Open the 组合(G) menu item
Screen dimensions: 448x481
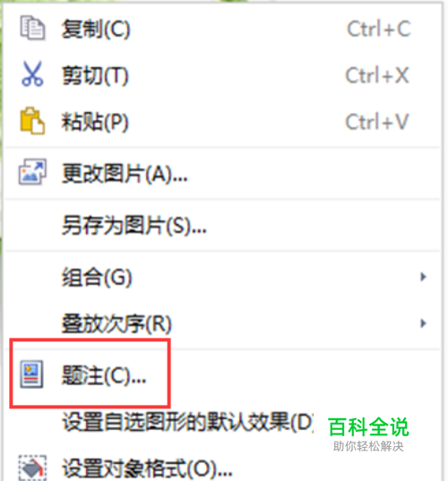point(222,277)
